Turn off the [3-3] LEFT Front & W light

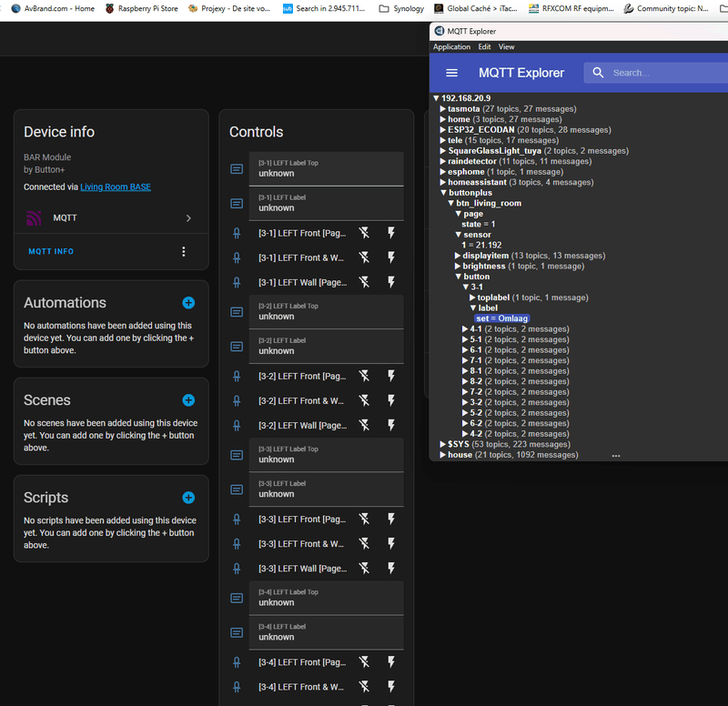pyautogui.click(x=365, y=543)
